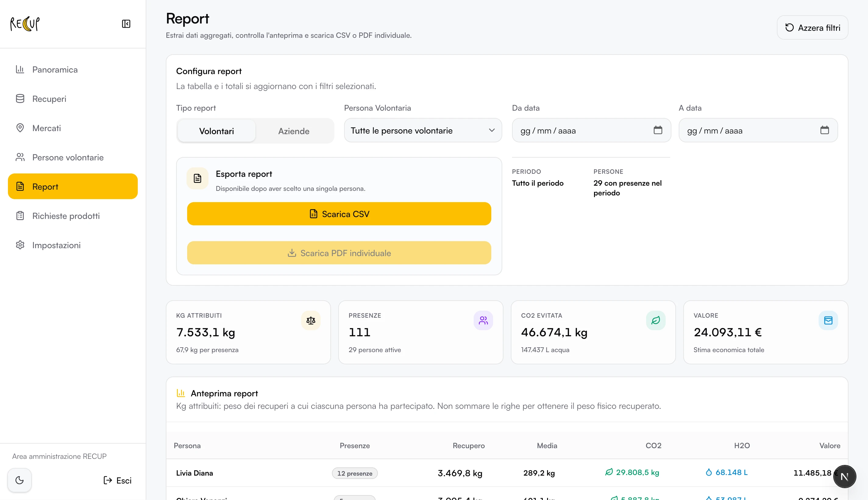Click the Richieste prodotti clipboard icon

pos(20,215)
